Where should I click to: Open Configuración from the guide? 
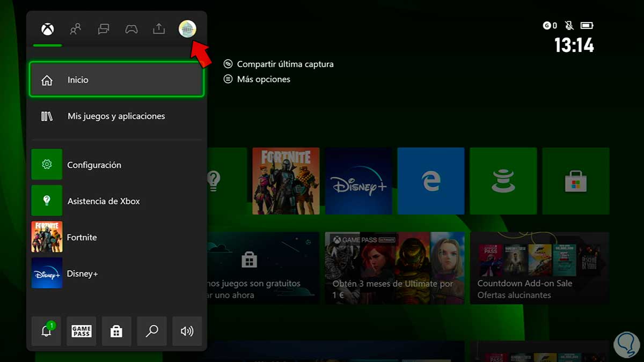click(94, 165)
